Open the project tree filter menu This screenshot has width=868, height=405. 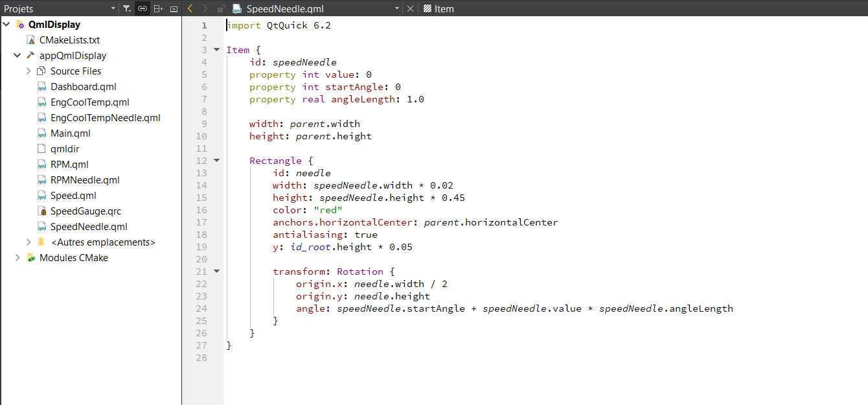pyautogui.click(x=127, y=9)
